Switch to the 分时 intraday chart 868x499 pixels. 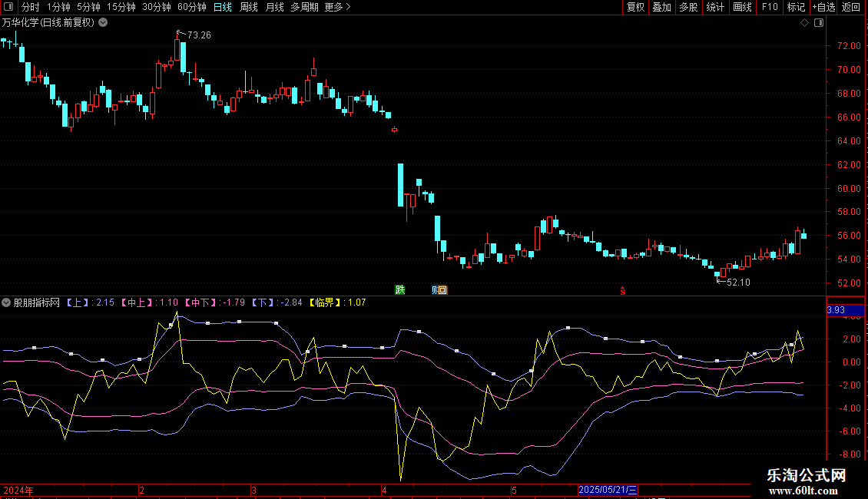(31, 7)
